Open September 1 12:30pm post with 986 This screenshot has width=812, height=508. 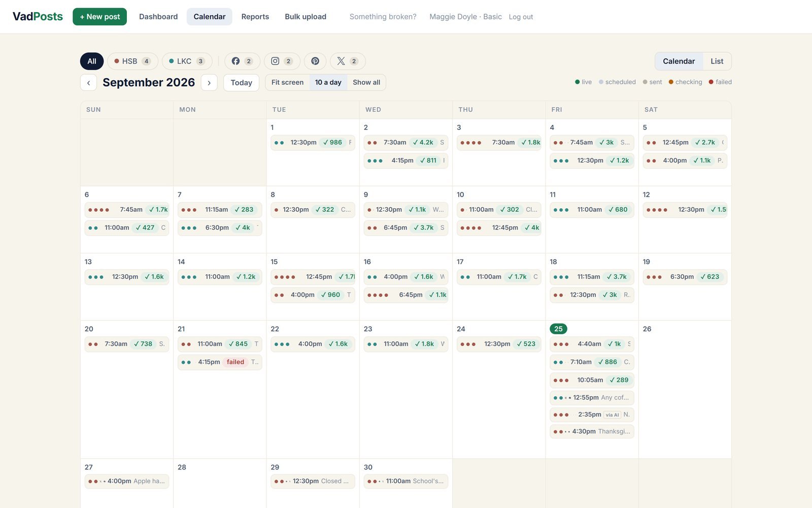(x=313, y=142)
